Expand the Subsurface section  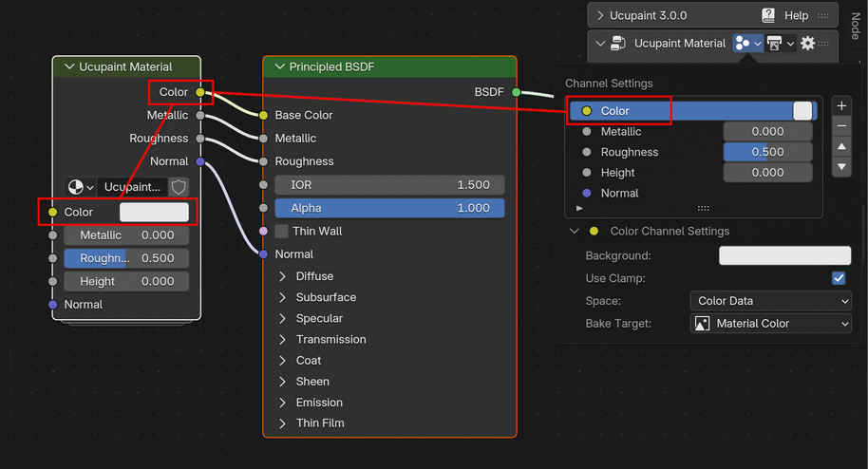coord(282,297)
